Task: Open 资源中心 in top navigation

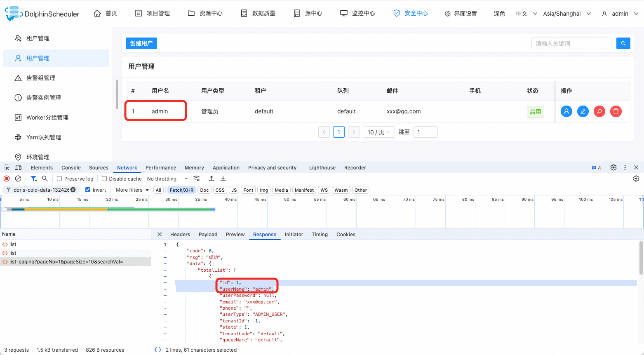Action: click(205, 13)
